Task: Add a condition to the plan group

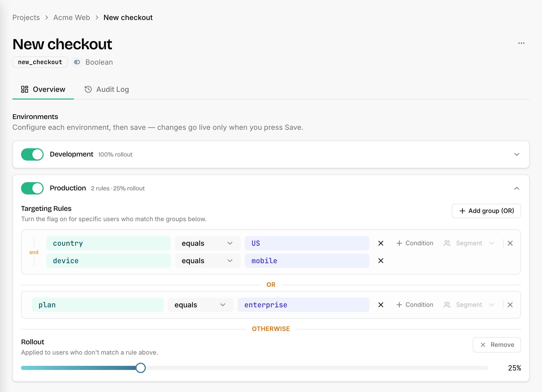Action: (x=415, y=305)
